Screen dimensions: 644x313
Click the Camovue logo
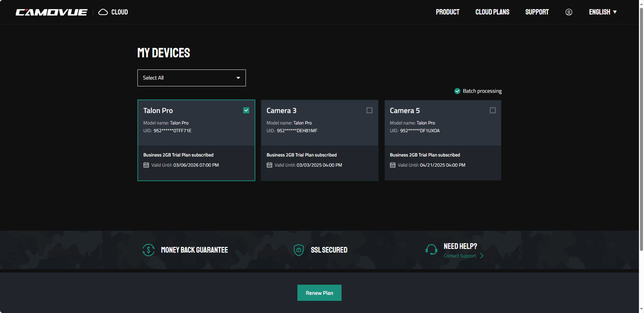pyautogui.click(x=52, y=12)
